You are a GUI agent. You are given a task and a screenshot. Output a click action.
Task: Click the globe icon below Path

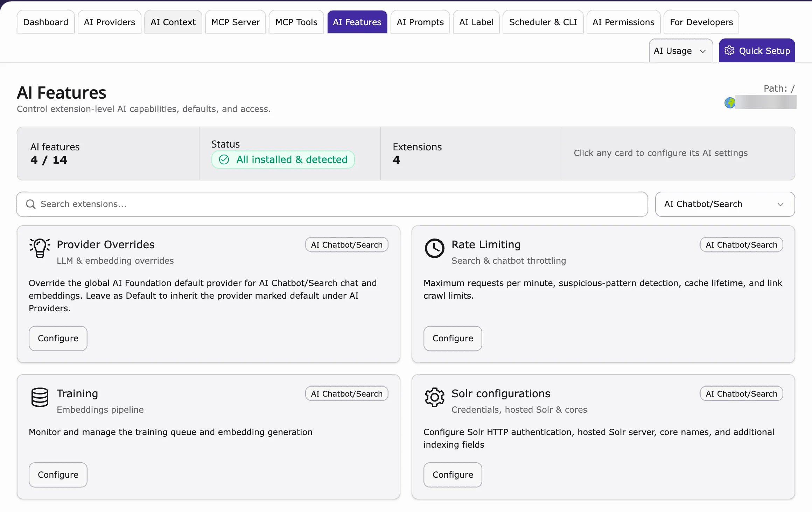730,103
